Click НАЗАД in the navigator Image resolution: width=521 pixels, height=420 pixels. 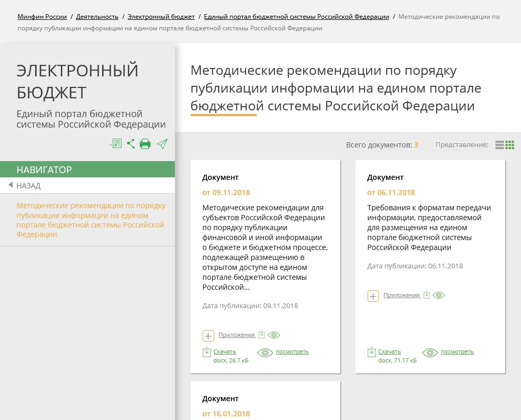pyautogui.click(x=29, y=186)
